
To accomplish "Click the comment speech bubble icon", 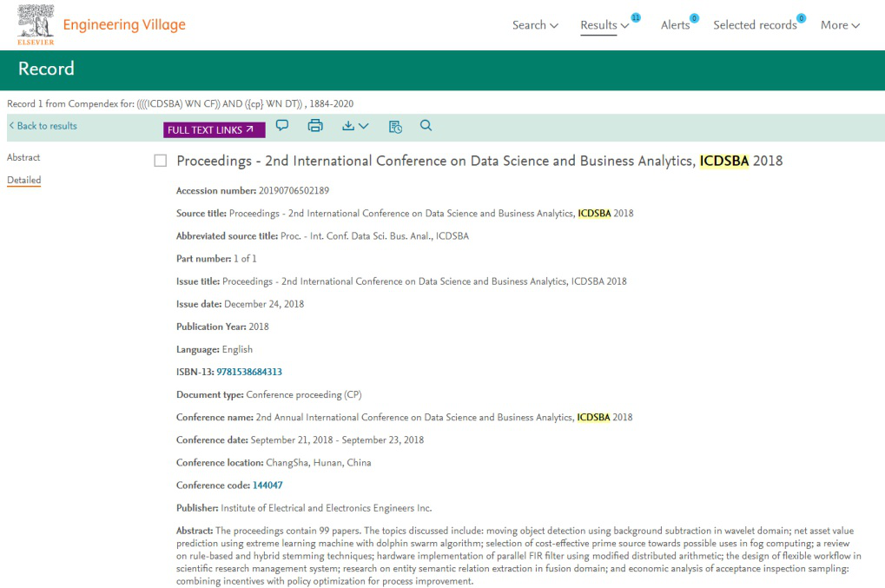I will coord(282,126).
